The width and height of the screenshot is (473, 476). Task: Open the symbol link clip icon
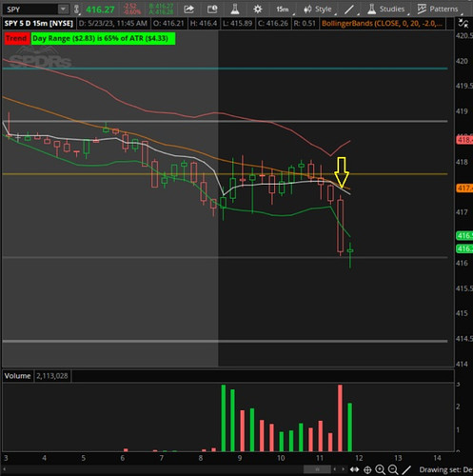(76, 10)
